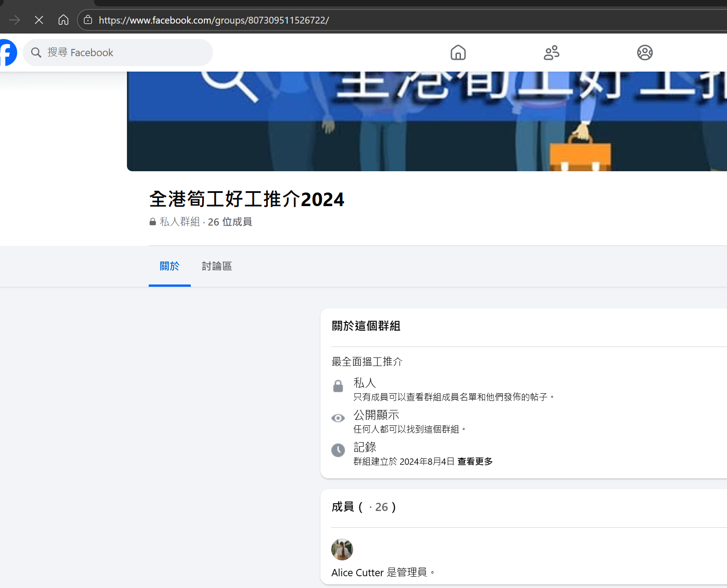Click the lock icon beside 私人

coord(338,386)
